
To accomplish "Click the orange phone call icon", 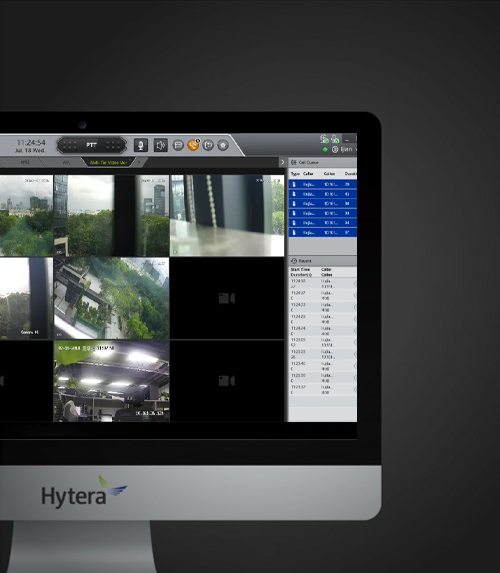I will click(x=193, y=145).
